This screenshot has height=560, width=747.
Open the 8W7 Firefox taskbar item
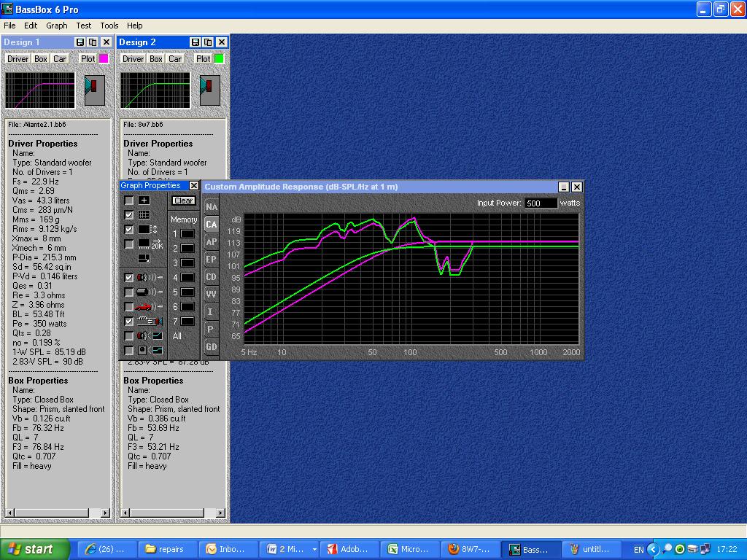(470, 549)
